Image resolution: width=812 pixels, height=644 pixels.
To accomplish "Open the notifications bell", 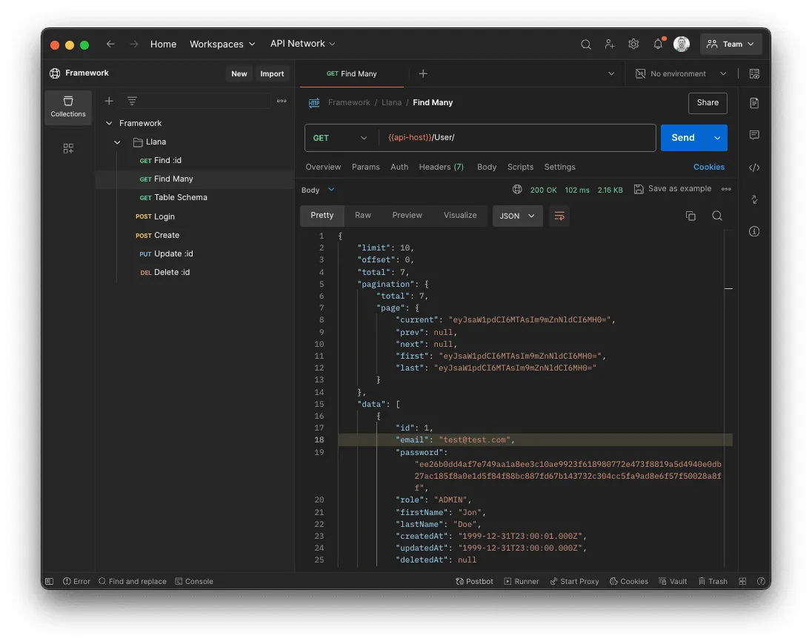I will coord(658,44).
